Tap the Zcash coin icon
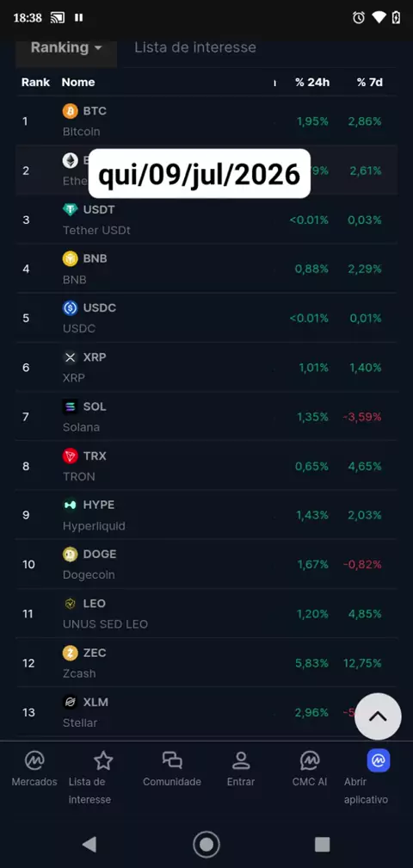 (x=71, y=653)
